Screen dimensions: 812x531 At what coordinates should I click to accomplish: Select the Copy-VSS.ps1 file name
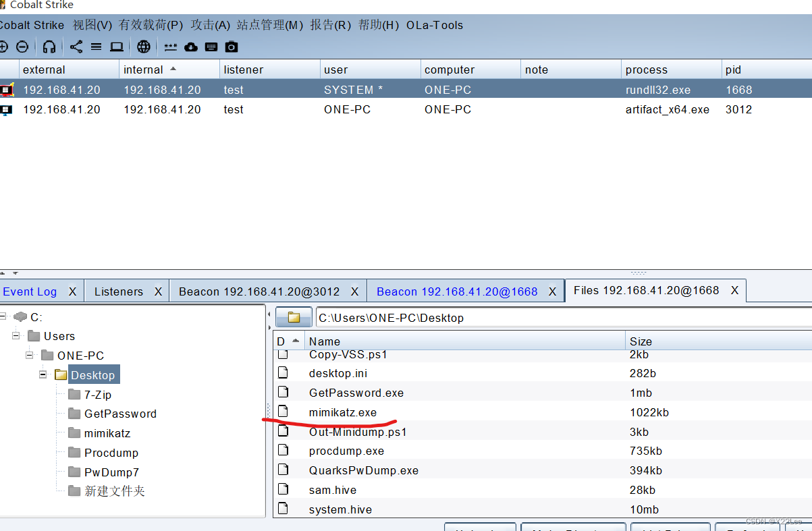348,354
